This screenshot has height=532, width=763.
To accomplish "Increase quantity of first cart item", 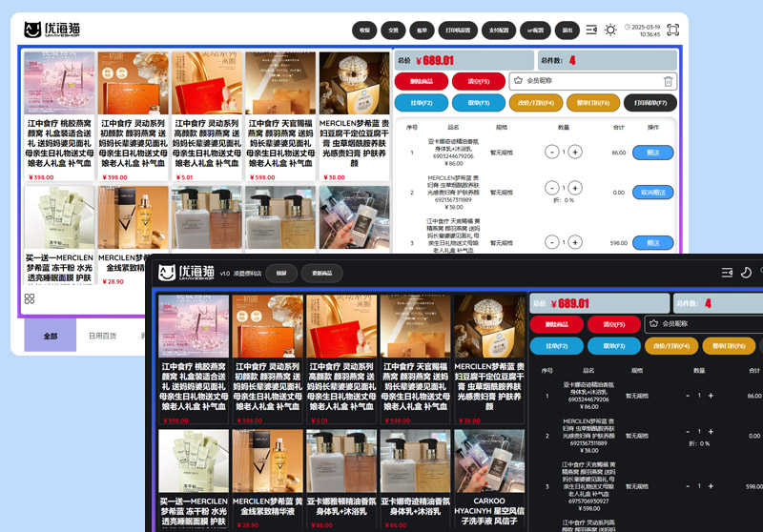I will click(575, 152).
